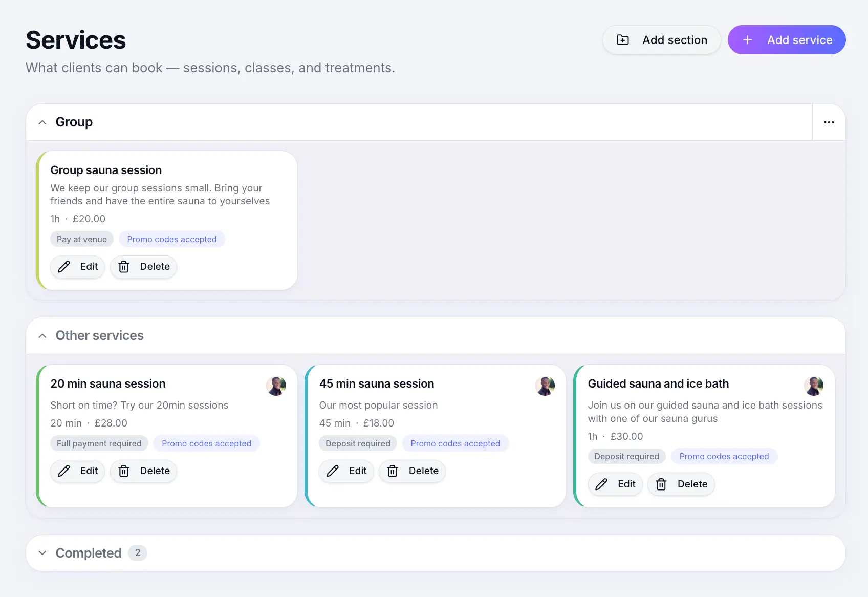Image resolution: width=868 pixels, height=597 pixels.
Task: Click Promo codes accepted tag on 20 min session
Action: tap(207, 443)
